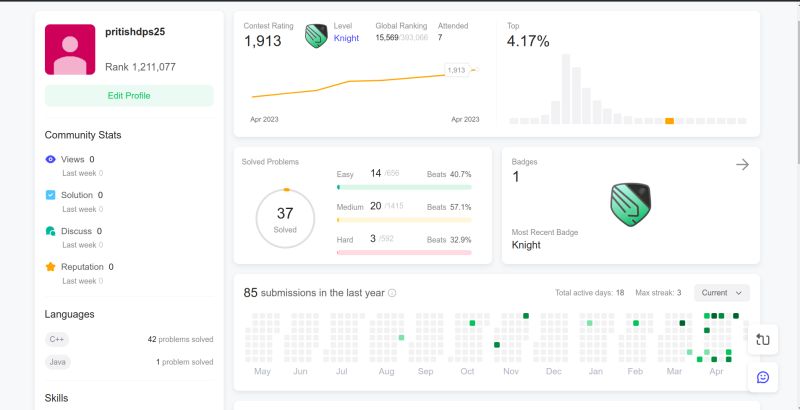The image size is (800, 410).
Task: Click the Edit Profile button
Action: click(x=129, y=96)
